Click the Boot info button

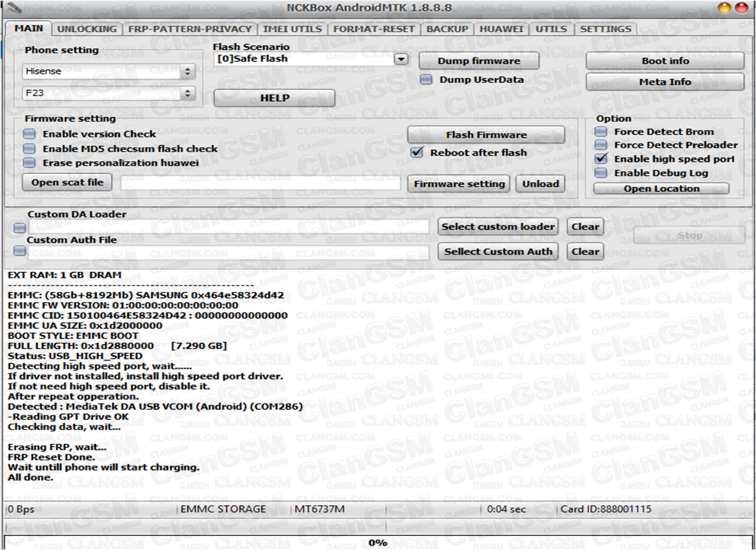(x=665, y=61)
